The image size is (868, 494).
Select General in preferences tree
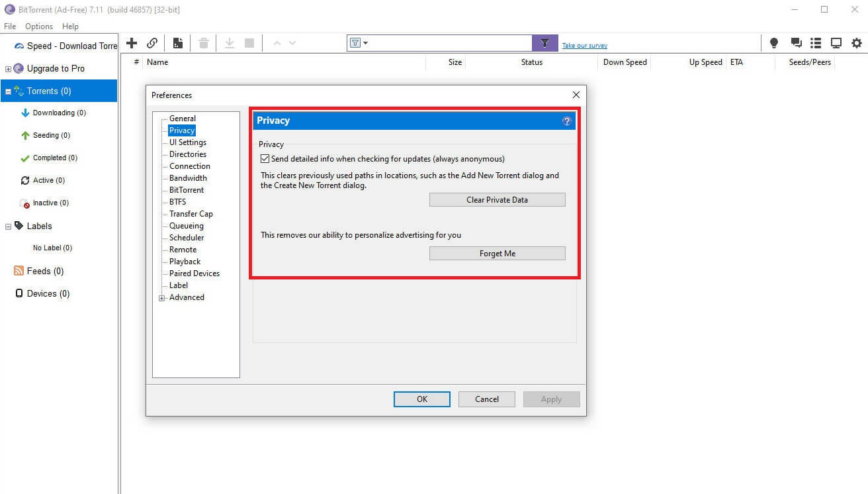[x=183, y=119]
